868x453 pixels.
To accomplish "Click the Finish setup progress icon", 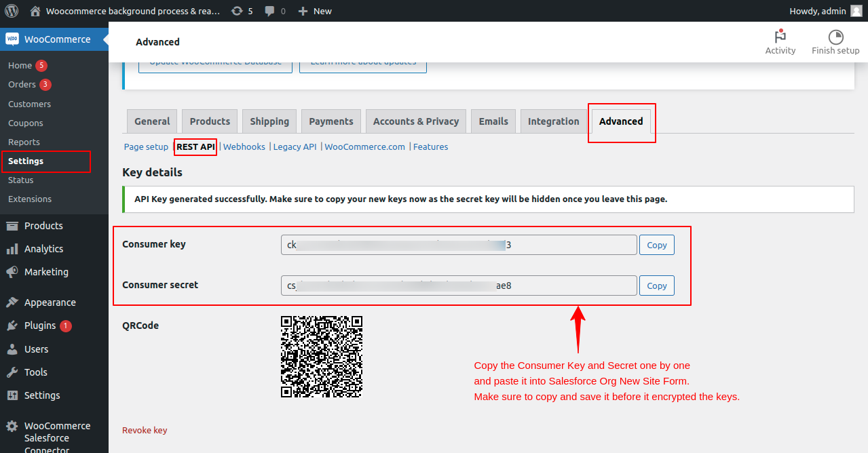I will (835, 37).
